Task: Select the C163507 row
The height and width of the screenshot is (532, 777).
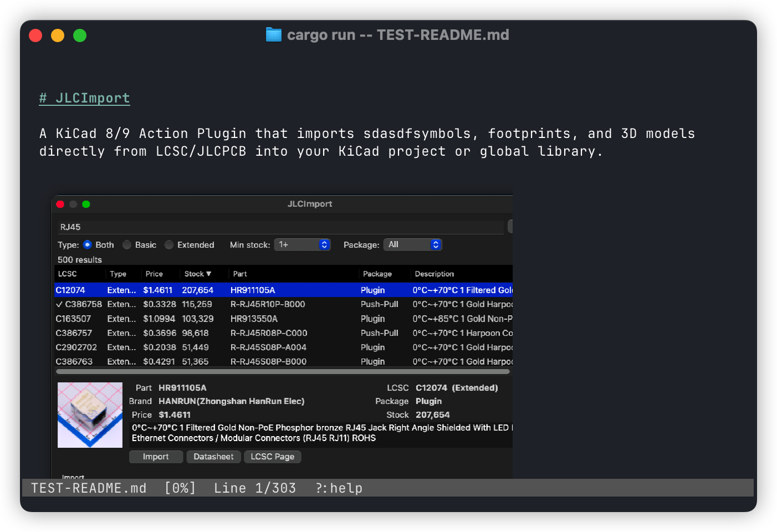Action: [x=283, y=319]
